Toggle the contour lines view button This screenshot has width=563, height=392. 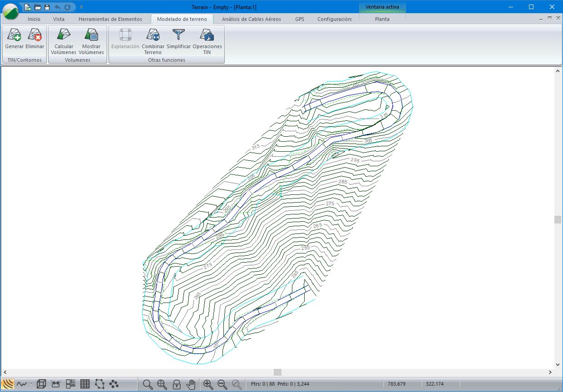click(8, 384)
